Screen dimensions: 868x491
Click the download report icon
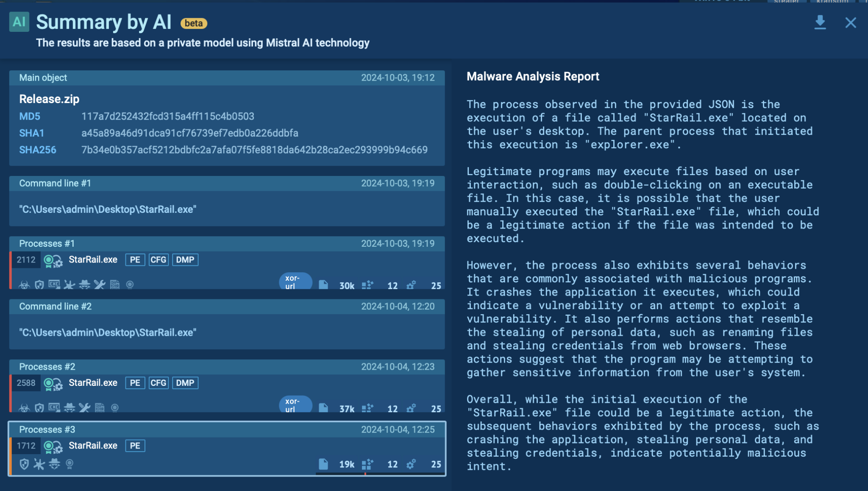click(820, 22)
